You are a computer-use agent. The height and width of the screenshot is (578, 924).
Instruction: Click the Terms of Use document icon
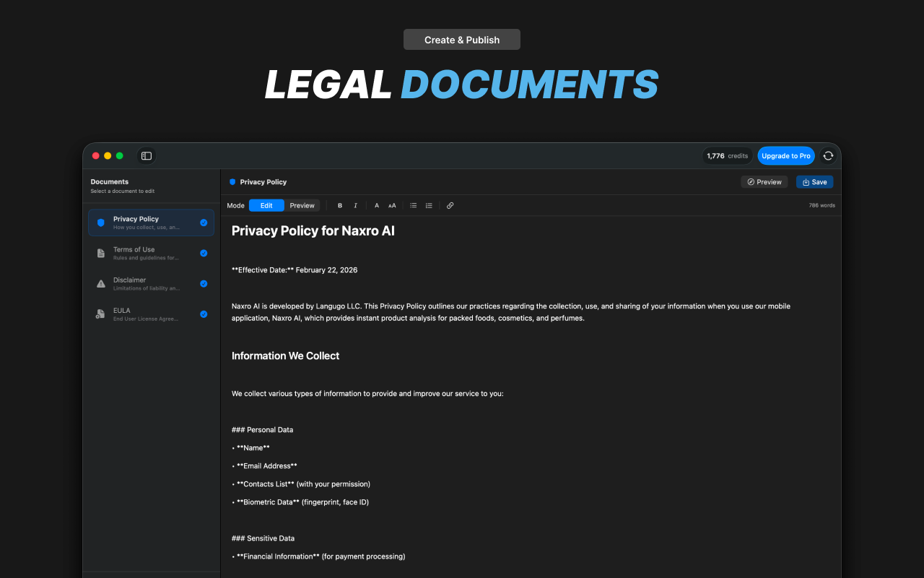click(100, 253)
